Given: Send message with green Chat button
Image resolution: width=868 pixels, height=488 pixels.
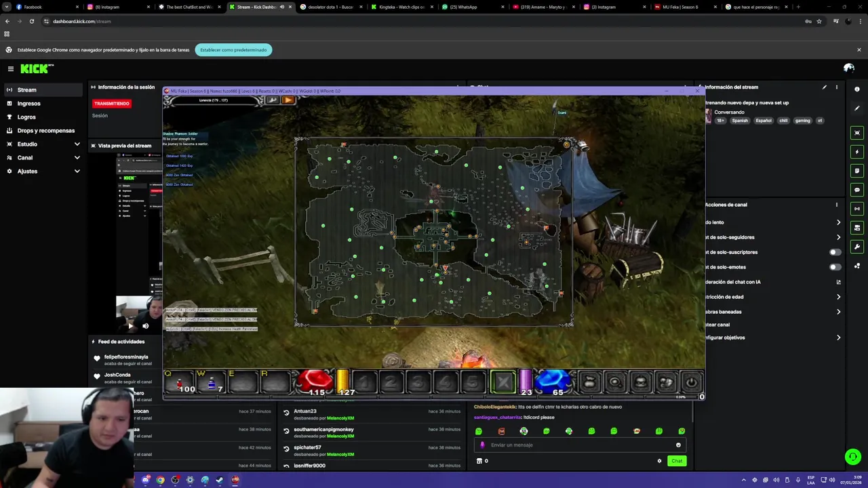Looking at the screenshot, I should (677, 461).
